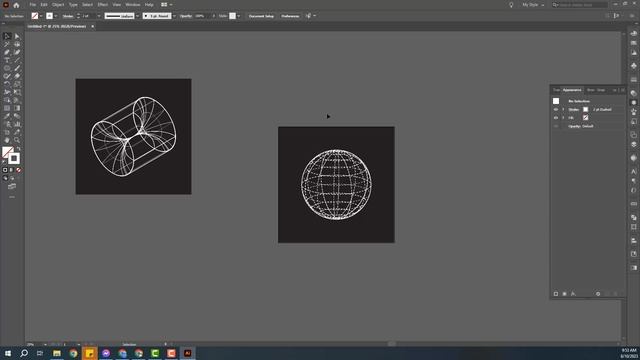Click the Document Setup button
Image resolution: width=640 pixels, height=360 pixels.
pyautogui.click(x=261, y=16)
